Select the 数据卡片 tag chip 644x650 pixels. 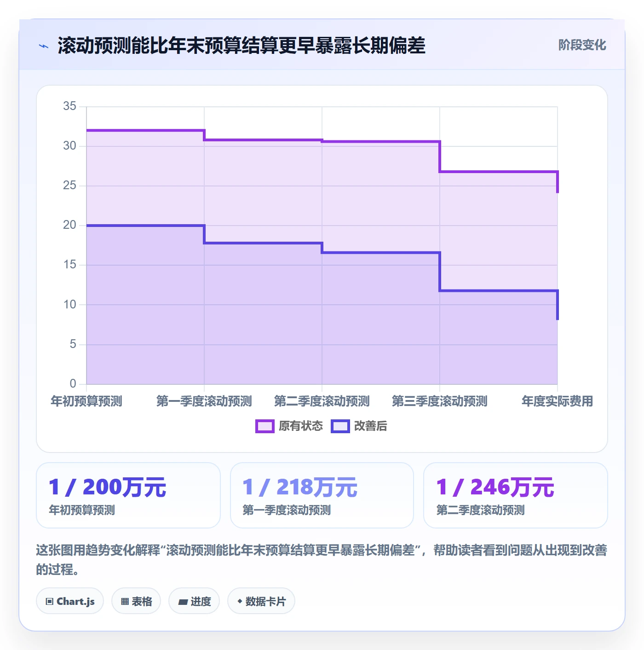click(x=261, y=601)
